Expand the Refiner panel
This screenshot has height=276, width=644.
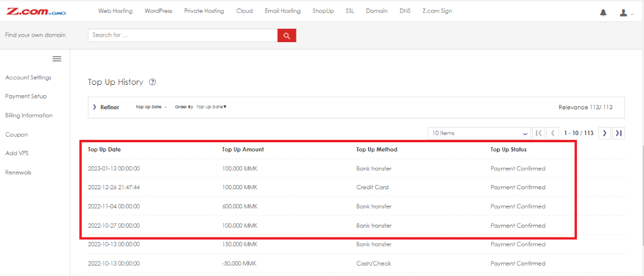tap(106, 107)
